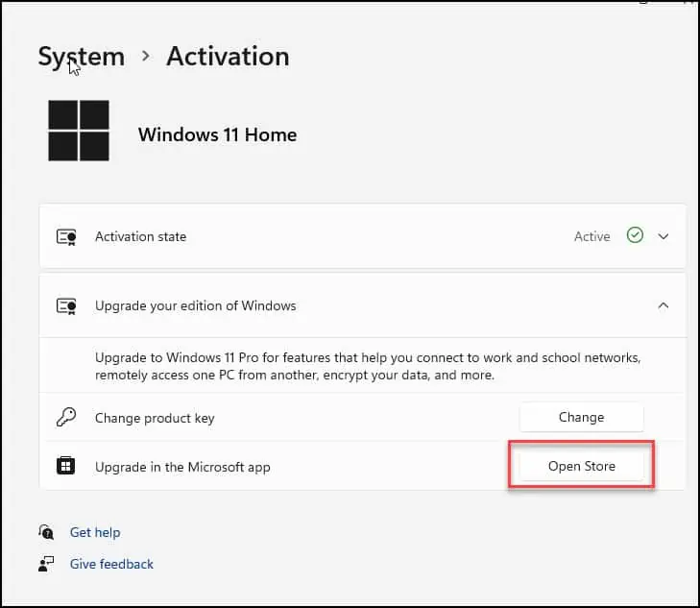The height and width of the screenshot is (608, 700).
Task: Open the Get help link
Action: pyautogui.click(x=95, y=532)
